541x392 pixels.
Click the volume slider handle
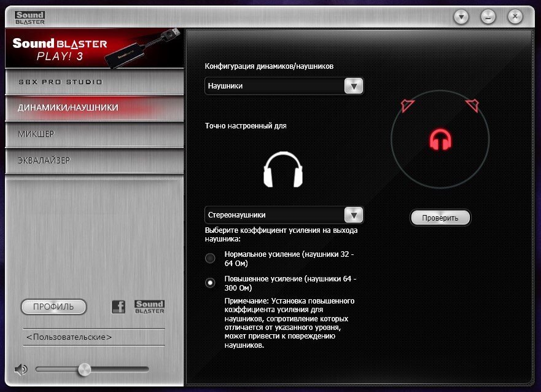coord(84,369)
